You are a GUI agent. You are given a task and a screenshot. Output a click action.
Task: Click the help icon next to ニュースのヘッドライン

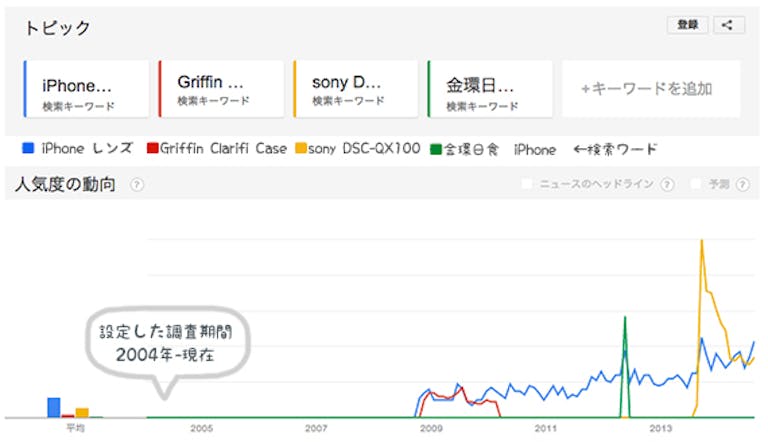(665, 184)
